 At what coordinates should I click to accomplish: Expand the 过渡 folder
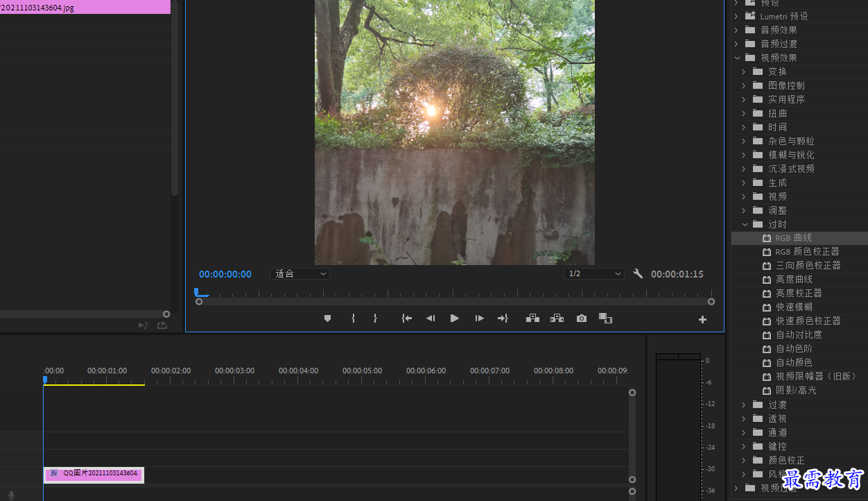(x=744, y=405)
